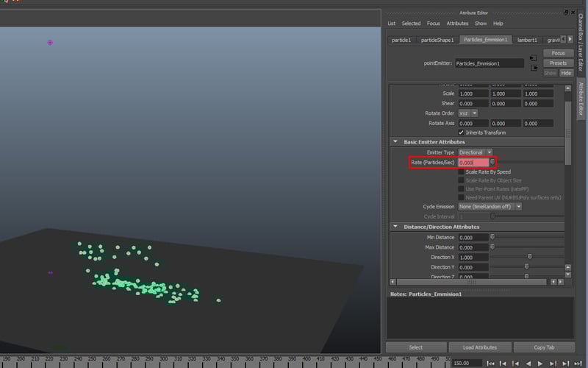Adjust Direction X slider handle
Screen dimensions: 588x368
(x=529, y=256)
